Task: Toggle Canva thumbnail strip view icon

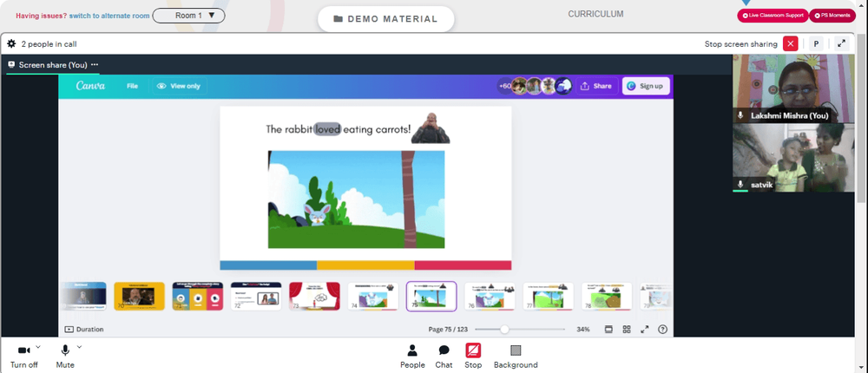Action: (x=608, y=330)
